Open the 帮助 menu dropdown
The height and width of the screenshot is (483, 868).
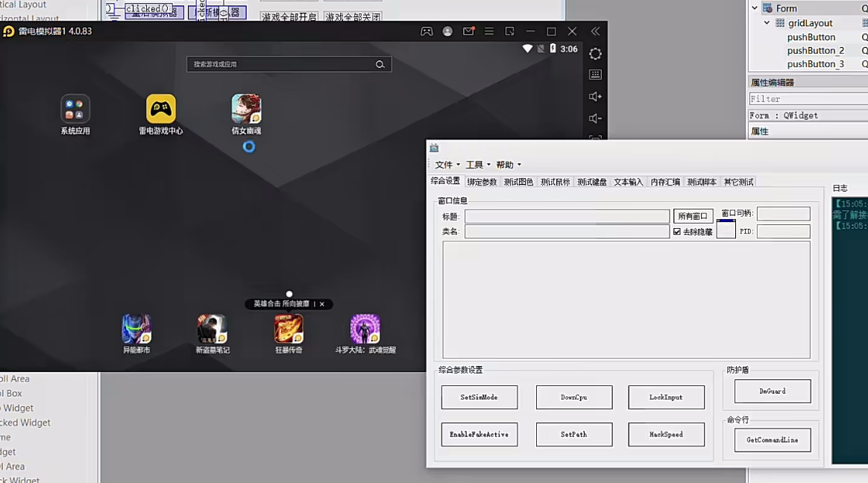click(508, 165)
